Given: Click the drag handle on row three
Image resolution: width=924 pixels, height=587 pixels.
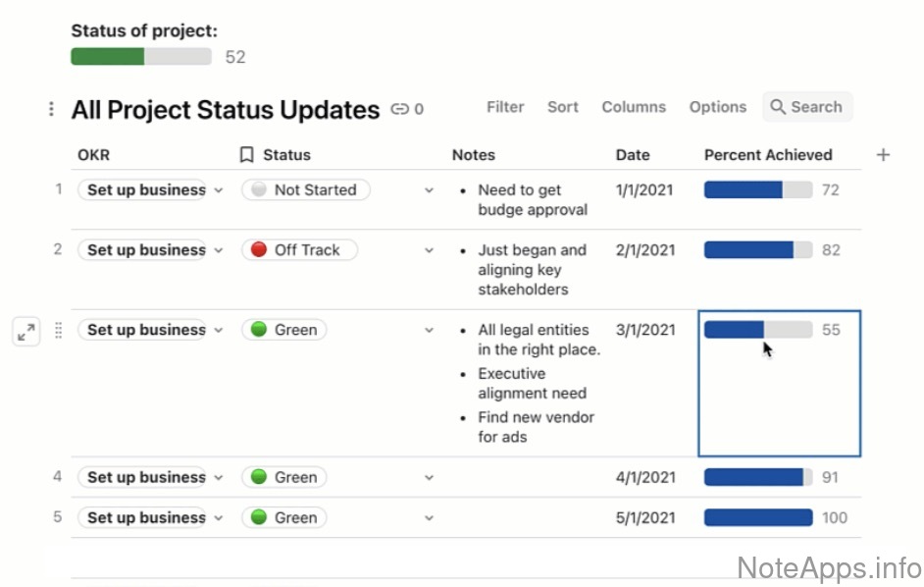Looking at the screenshot, I should (58, 331).
